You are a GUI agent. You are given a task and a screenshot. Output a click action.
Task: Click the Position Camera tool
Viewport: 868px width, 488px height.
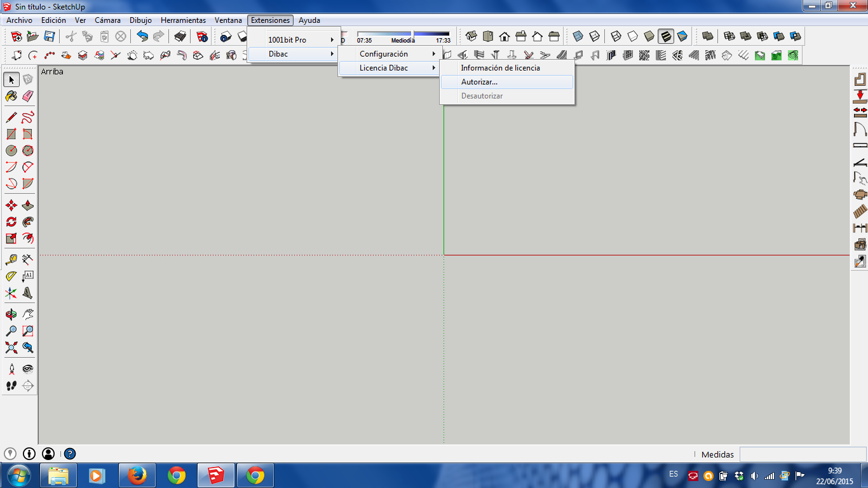pyautogui.click(x=11, y=369)
